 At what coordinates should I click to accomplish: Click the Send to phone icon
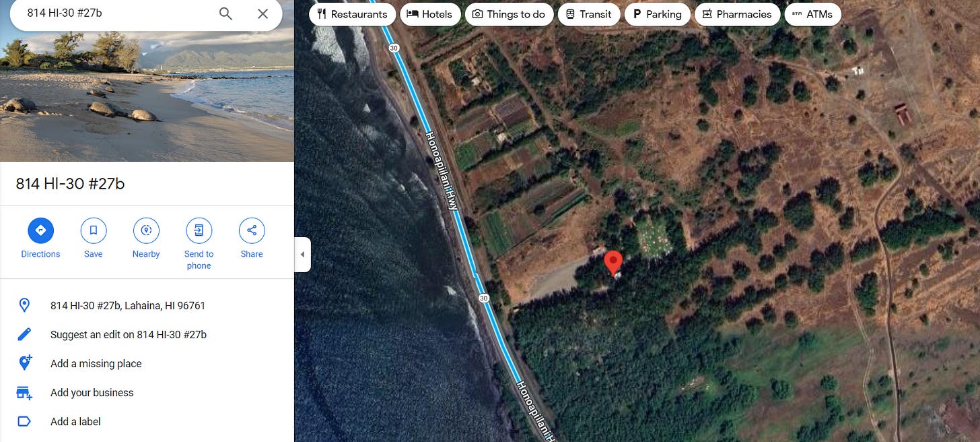(199, 230)
